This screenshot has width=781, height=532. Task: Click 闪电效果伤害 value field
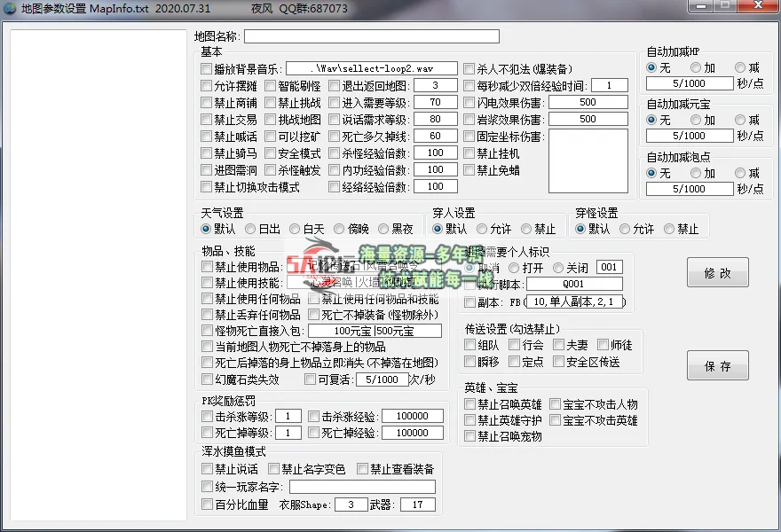point(588,102)
